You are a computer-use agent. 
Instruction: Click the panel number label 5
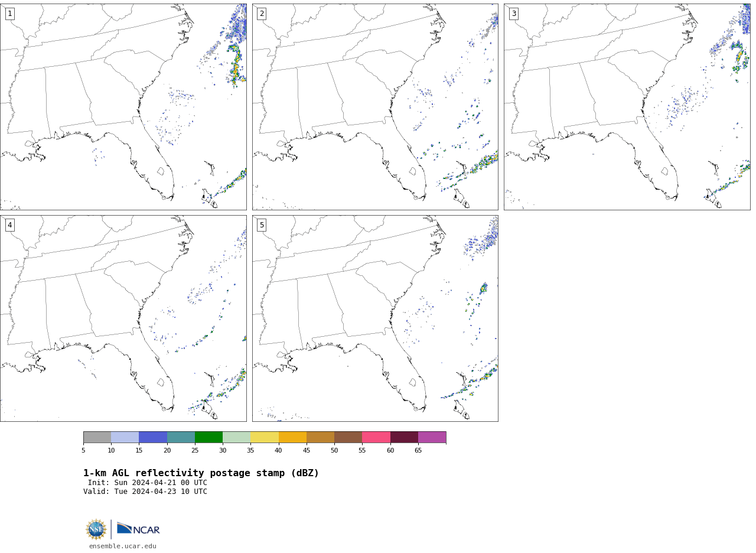(262, 225)
